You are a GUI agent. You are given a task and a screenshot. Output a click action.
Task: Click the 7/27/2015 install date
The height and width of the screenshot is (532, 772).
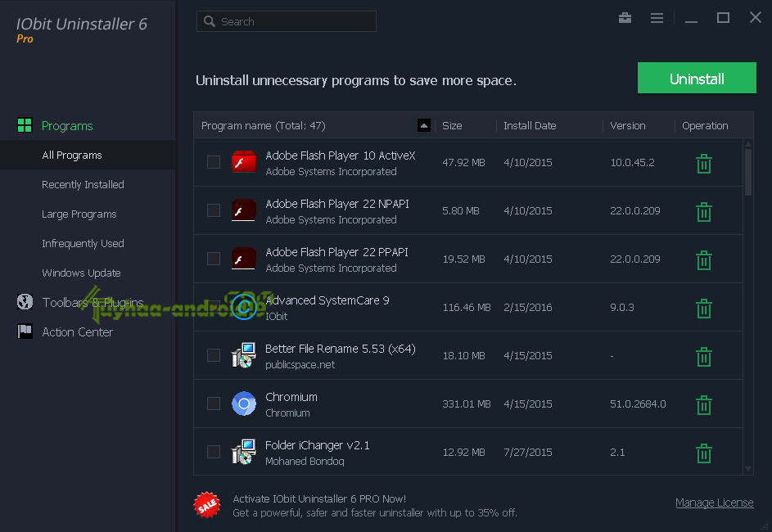(x=528, y=452)
